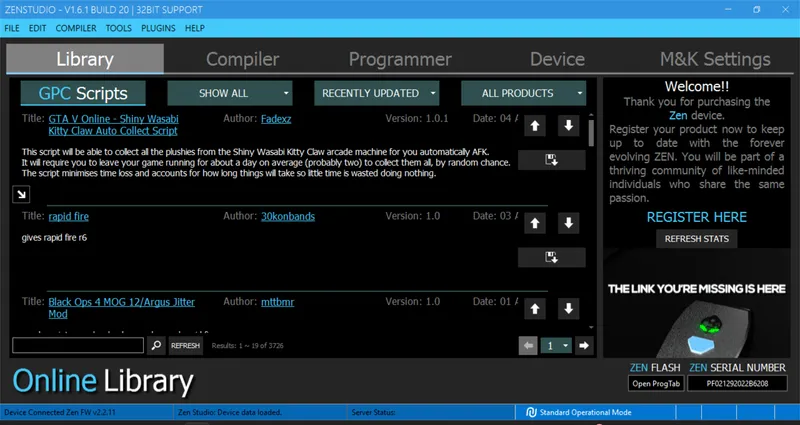Image resolution: width=800 pixels, height=425 pixels.
Task: Go to the next results page arrow
Action: click(x=583, y=345)
